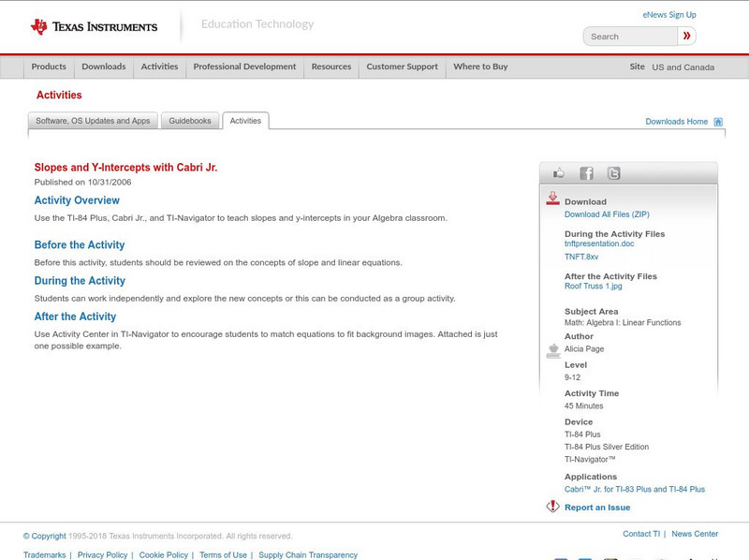This screenshot has height=560, width=749.
Task: Share activity via the Twitter icon
Action: (613, 173)
